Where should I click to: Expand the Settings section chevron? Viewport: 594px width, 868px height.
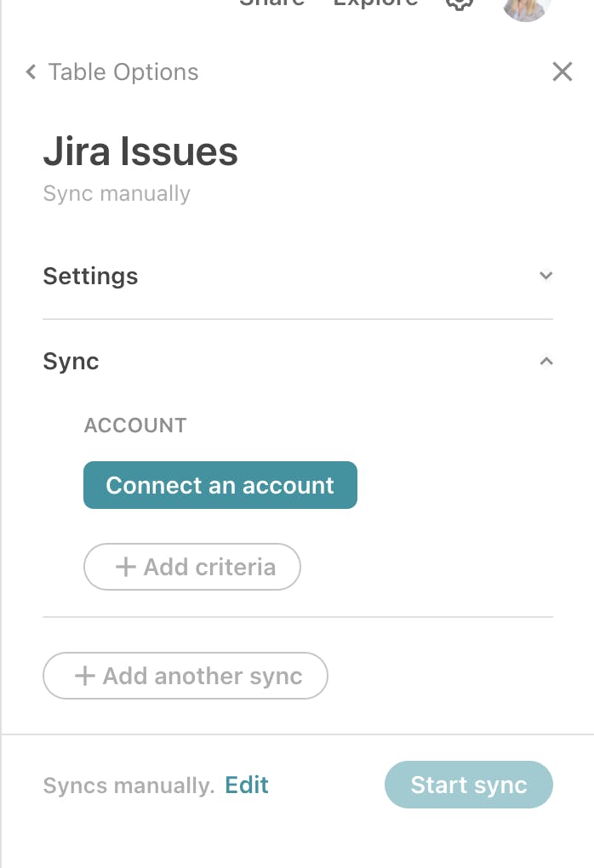(546, 276)
